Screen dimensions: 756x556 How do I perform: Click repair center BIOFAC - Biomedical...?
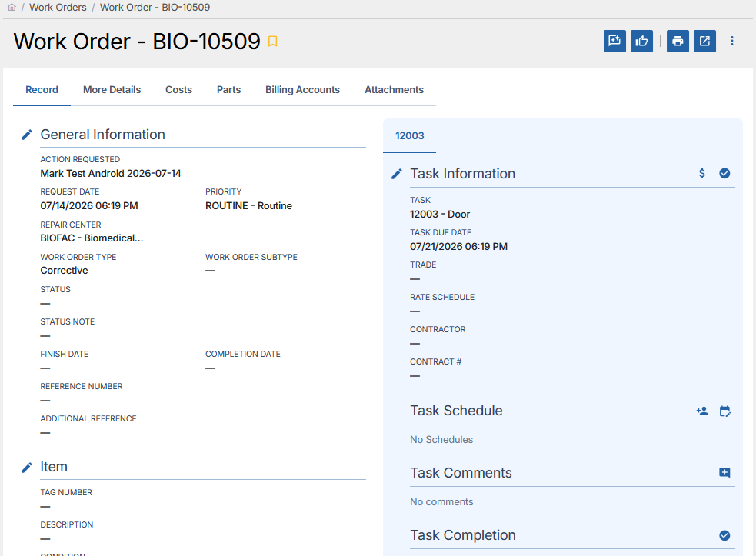(x=92, y=238)
